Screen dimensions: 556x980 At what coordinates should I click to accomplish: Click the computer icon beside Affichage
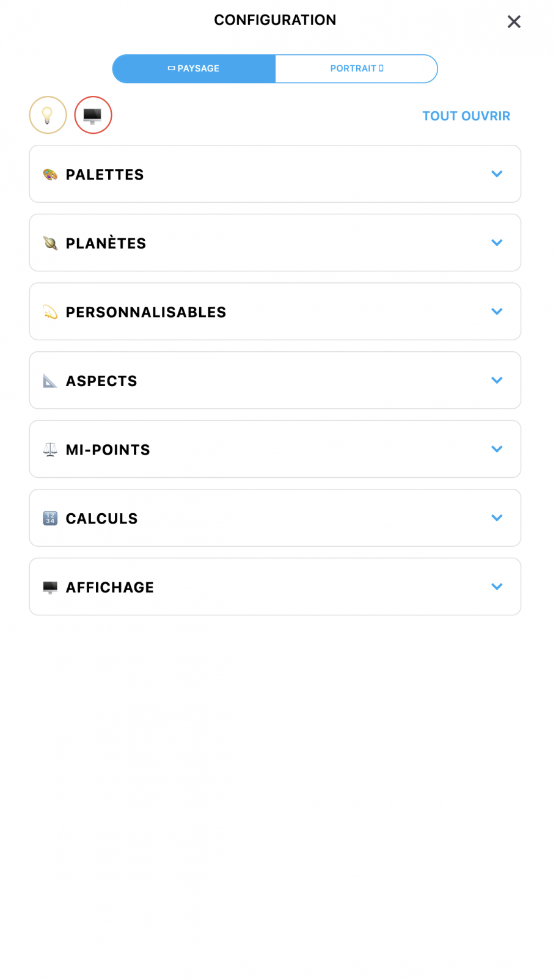click(50, 587)
